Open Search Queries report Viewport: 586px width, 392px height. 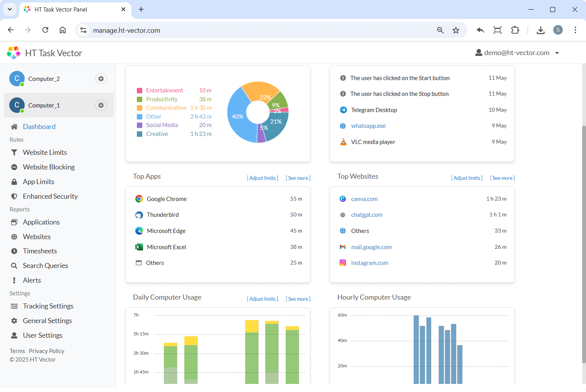[45, 265]
